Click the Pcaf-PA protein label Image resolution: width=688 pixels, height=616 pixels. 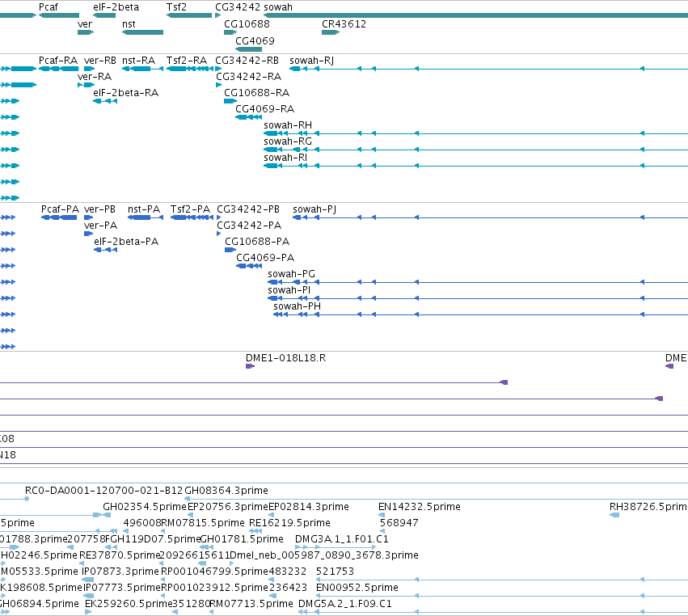point(60,209)
